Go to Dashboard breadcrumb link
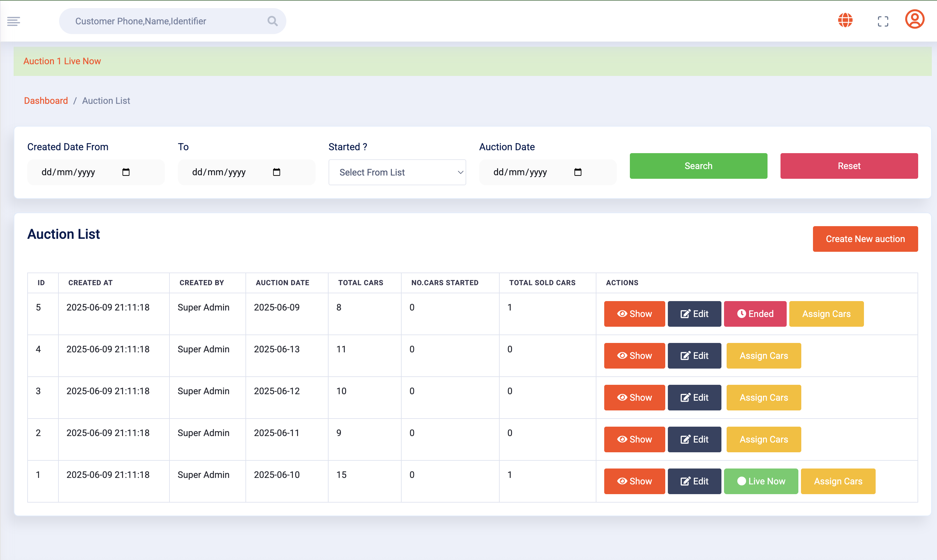The image size is (937, 560). [46, 101]
